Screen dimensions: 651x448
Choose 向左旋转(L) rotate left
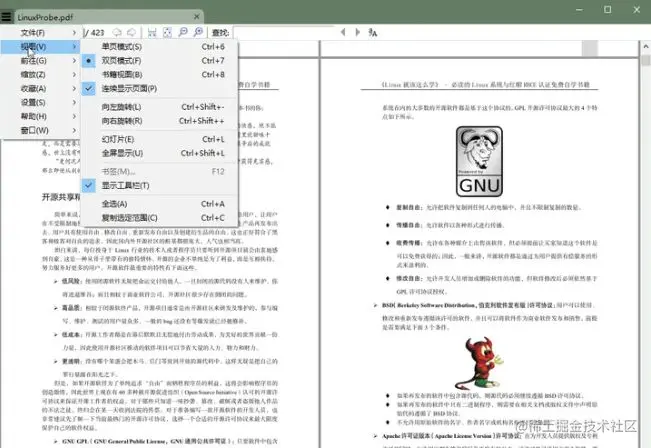(x=160, y=107)
